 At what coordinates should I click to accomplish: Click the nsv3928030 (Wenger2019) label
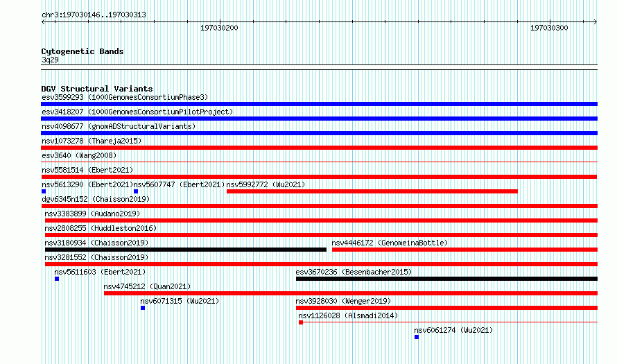pos(343,301)
